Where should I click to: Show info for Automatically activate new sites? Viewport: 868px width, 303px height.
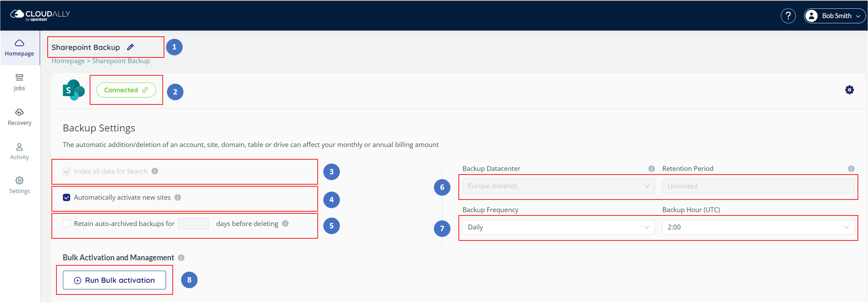(x=178, y=197)
